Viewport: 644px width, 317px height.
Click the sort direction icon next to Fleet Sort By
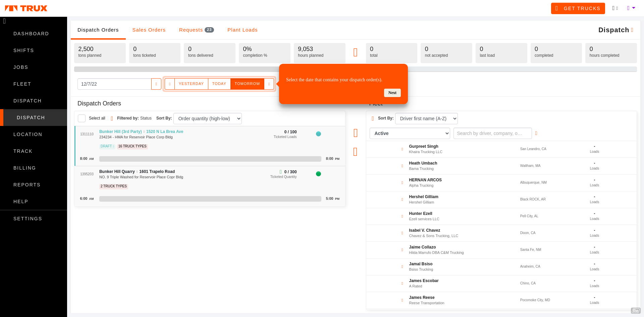[x=372, y=118]
